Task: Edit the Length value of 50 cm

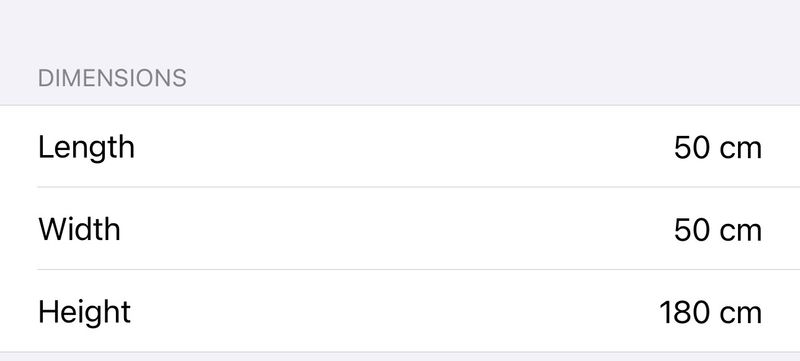Action: 717,148
